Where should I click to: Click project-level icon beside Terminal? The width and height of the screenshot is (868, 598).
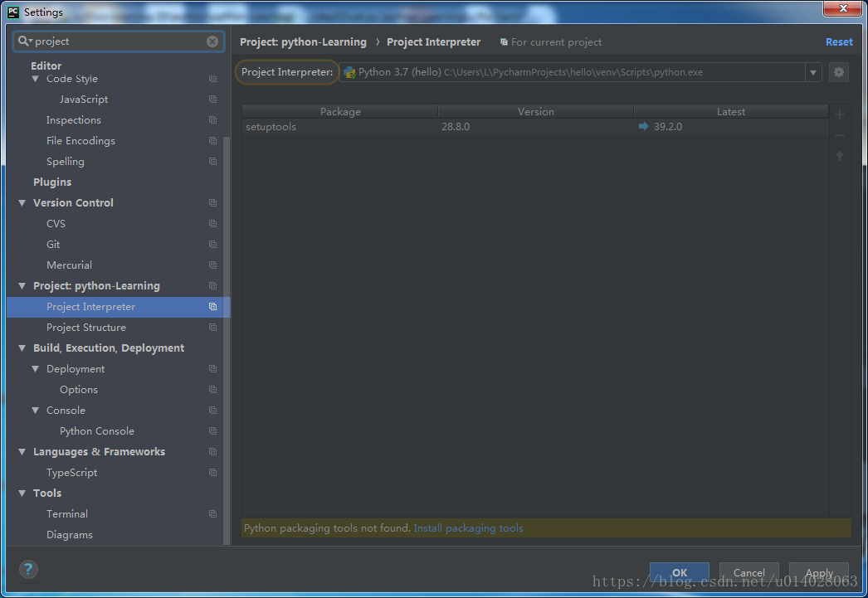(x=212, y=514)
